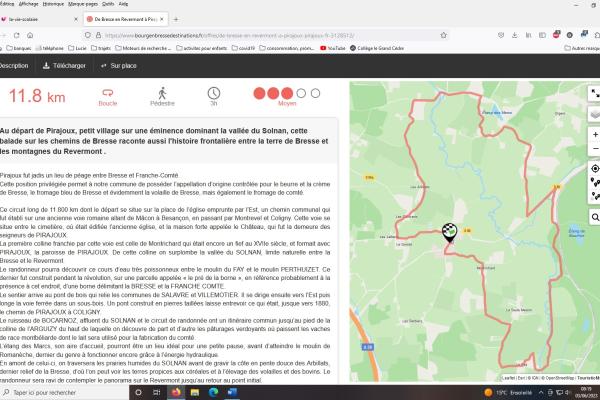Click the checkered start flag marker
The height and width of the screenshot is (400, 600).
[x=449, y=232]
